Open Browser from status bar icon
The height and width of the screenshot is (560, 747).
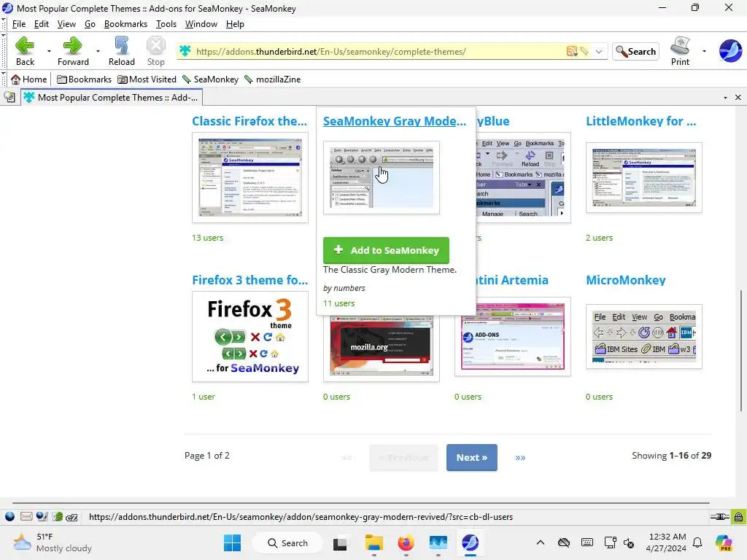point(9,517)
